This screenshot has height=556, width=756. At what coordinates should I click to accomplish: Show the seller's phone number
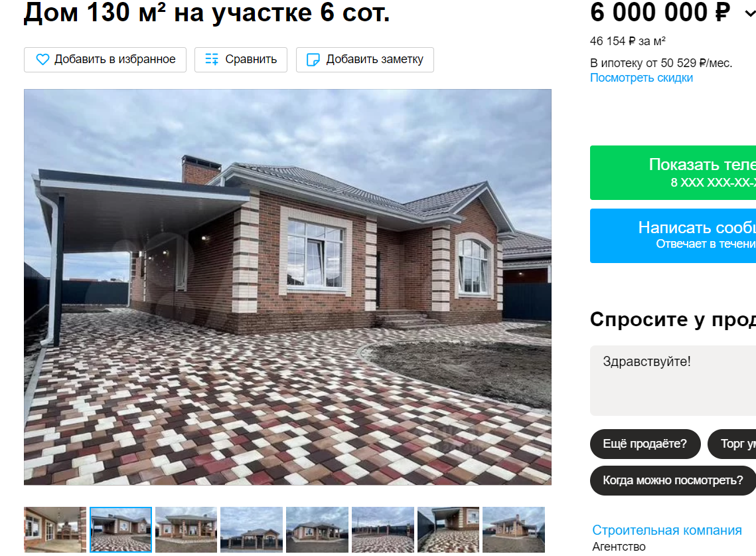673,172
